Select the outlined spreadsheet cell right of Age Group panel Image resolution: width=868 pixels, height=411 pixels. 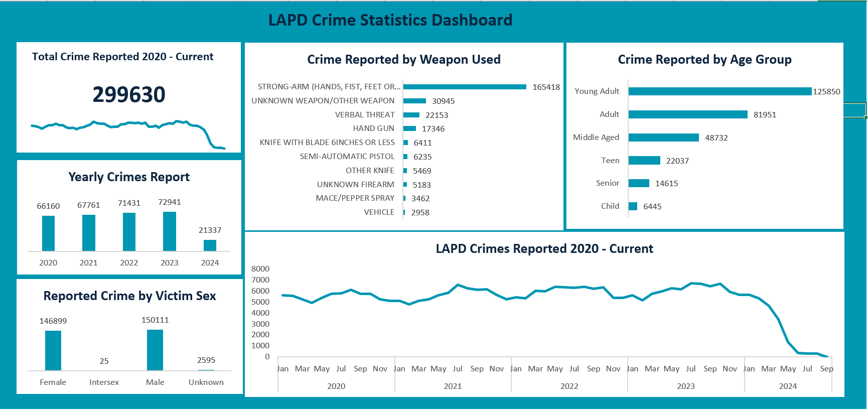[855, 110]
